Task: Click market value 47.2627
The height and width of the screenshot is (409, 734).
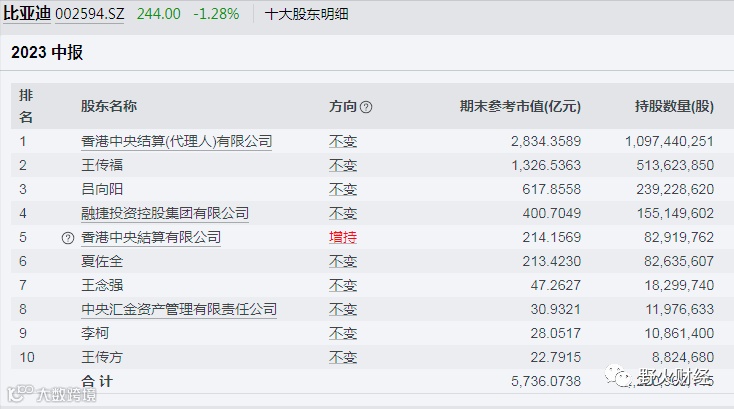Action: point(555,285)
